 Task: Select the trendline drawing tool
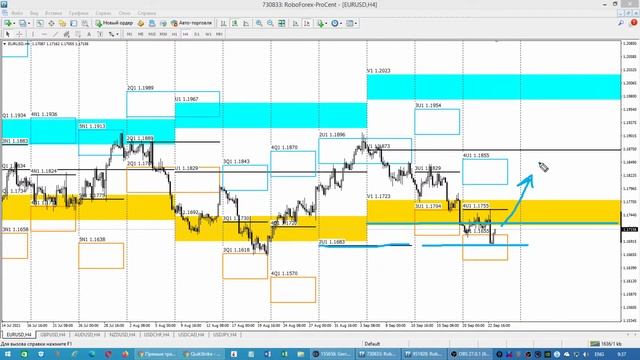coord(56,34)
